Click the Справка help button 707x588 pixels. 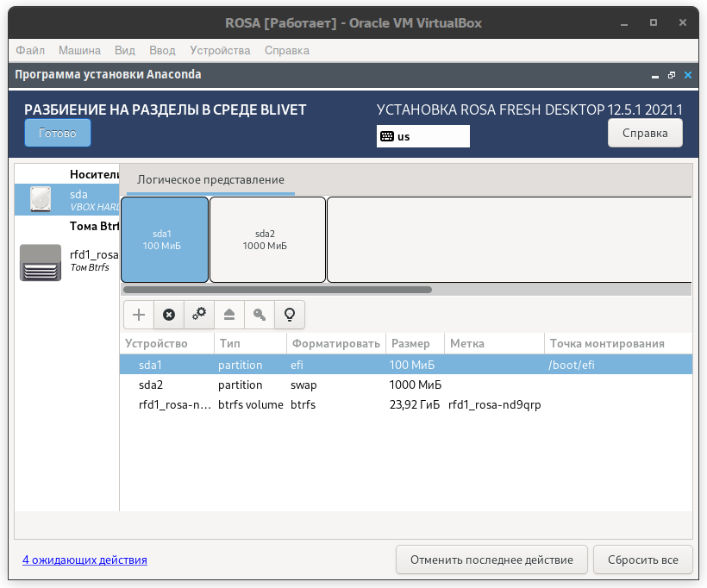(x=645, y=134)
